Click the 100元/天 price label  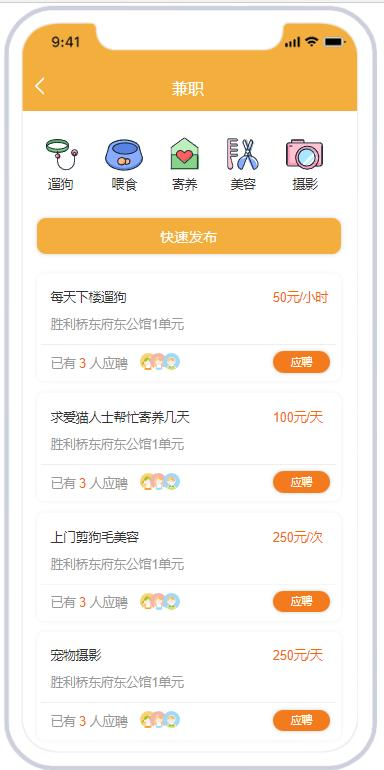(298, 417)
